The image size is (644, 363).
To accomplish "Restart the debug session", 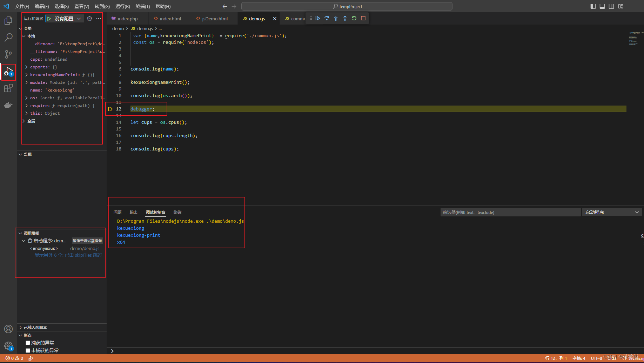I will (354, 18).
